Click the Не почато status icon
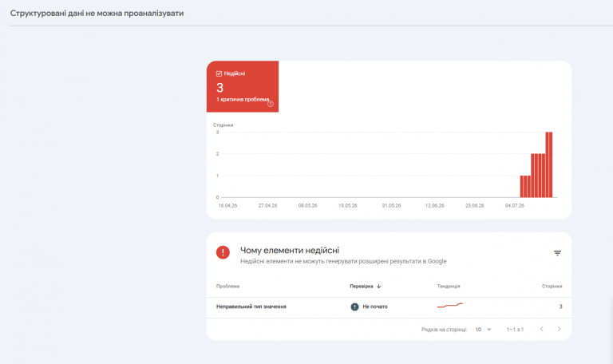The width and height of the screenshot is (613, 364). 354,307
